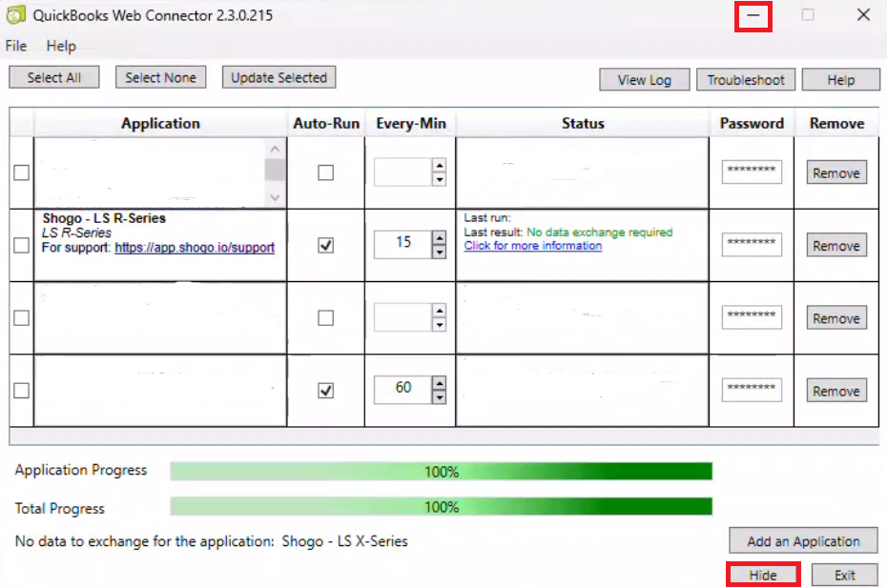Tick the selection checkbox in the 60-minute row
The image size is (887, 588).
22,391
